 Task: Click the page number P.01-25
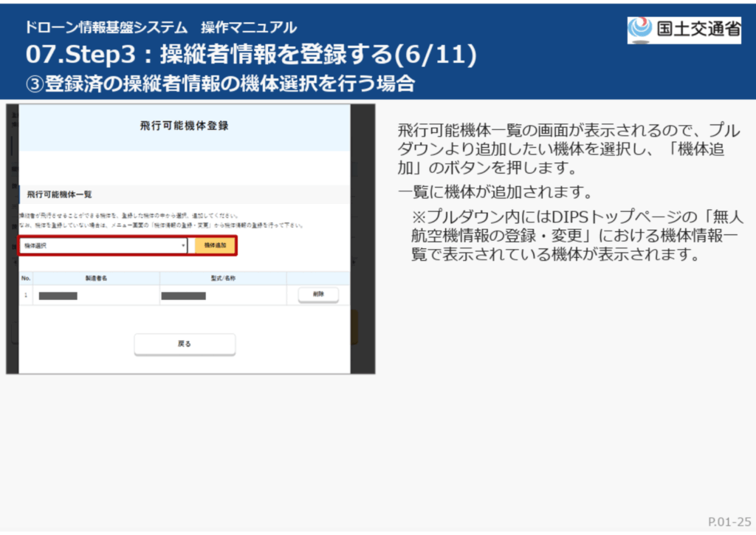tap(729, 522)
